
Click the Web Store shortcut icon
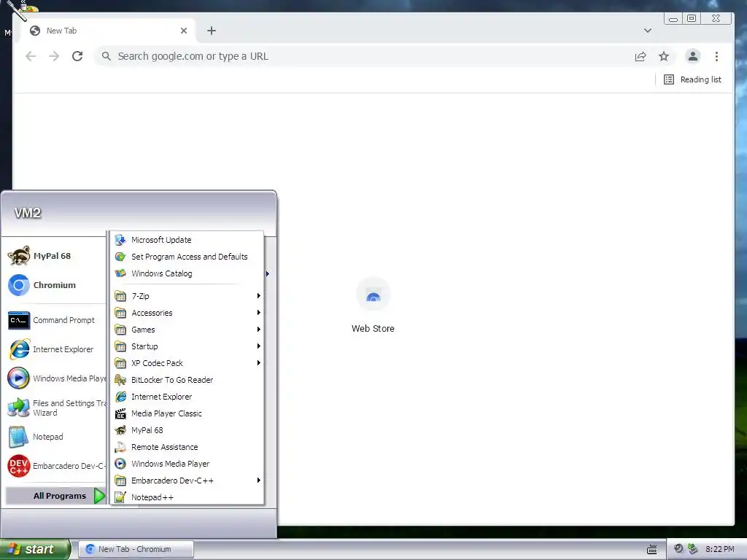click(x=373, y=295)
